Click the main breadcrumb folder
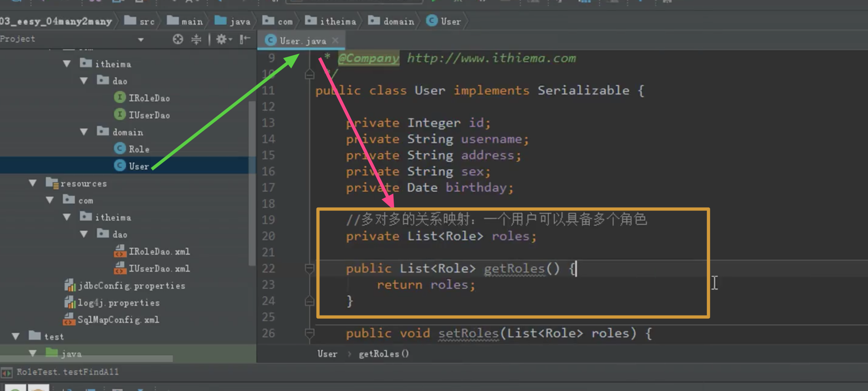Viewport: 868px width, 391px height. (x=185, y=21)
